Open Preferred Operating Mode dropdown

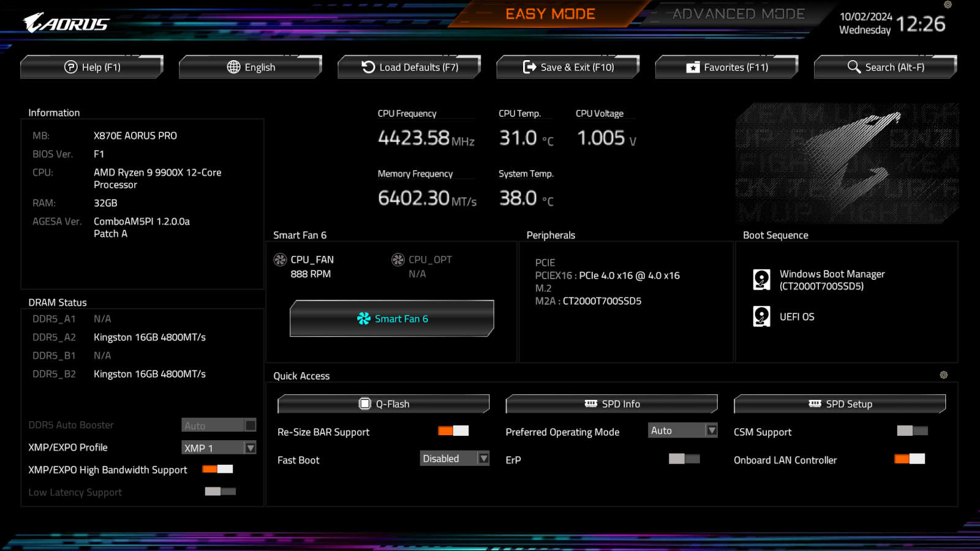tap(682, 430)
